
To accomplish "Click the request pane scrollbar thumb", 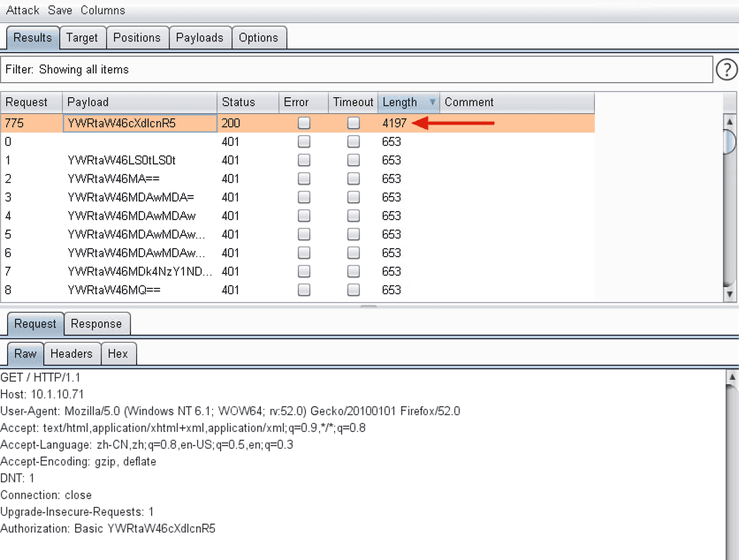I will click(x=732, y=473).
